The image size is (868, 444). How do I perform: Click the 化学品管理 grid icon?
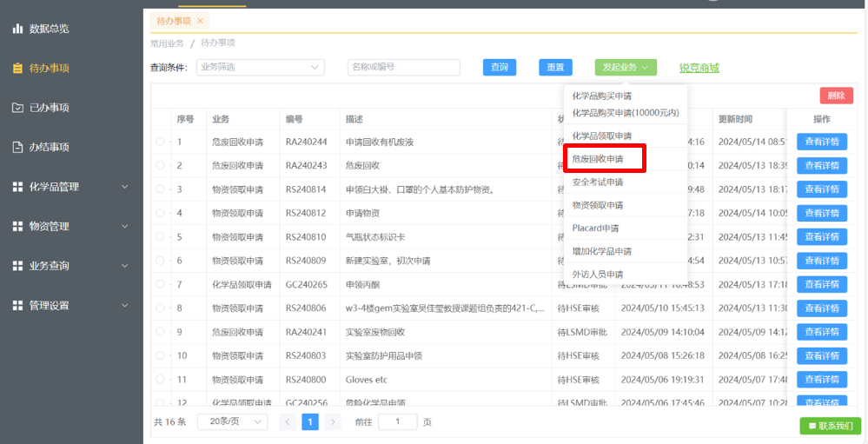tap(17, 187)
